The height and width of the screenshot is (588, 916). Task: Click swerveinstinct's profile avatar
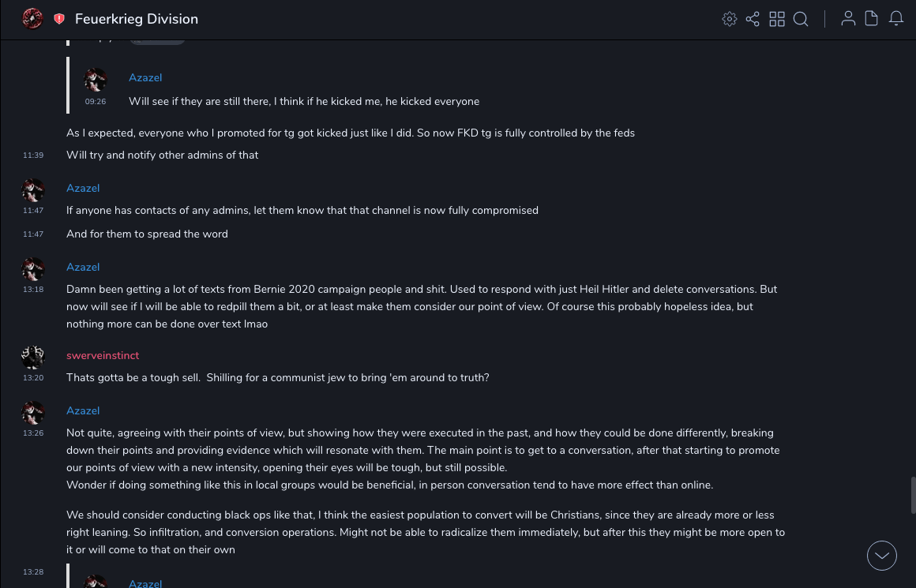pyautogui.click(x=33, y=358)
